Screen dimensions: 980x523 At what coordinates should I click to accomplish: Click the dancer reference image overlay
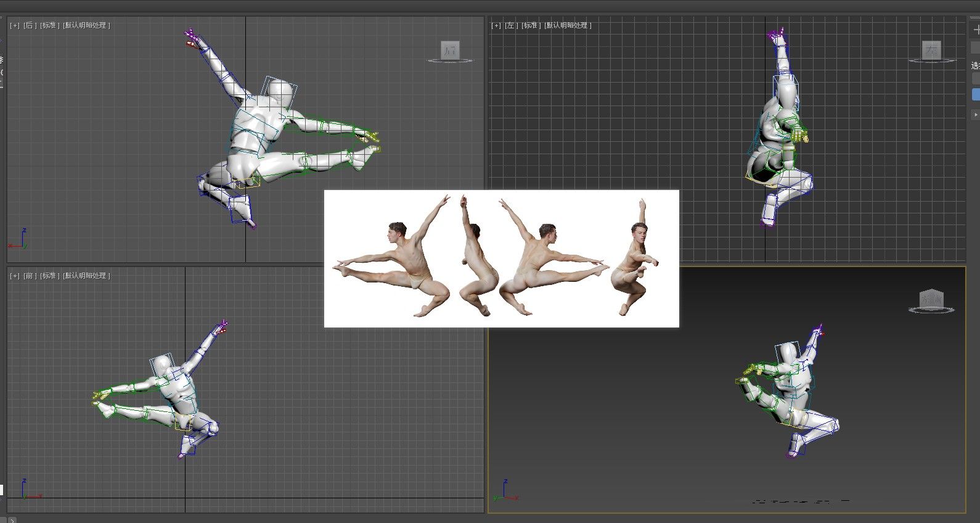[501, 258]
